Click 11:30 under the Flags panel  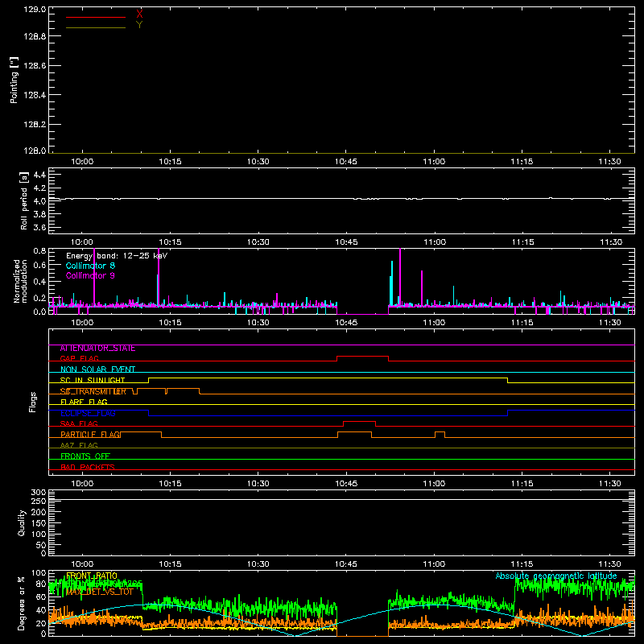pos(610,484)
